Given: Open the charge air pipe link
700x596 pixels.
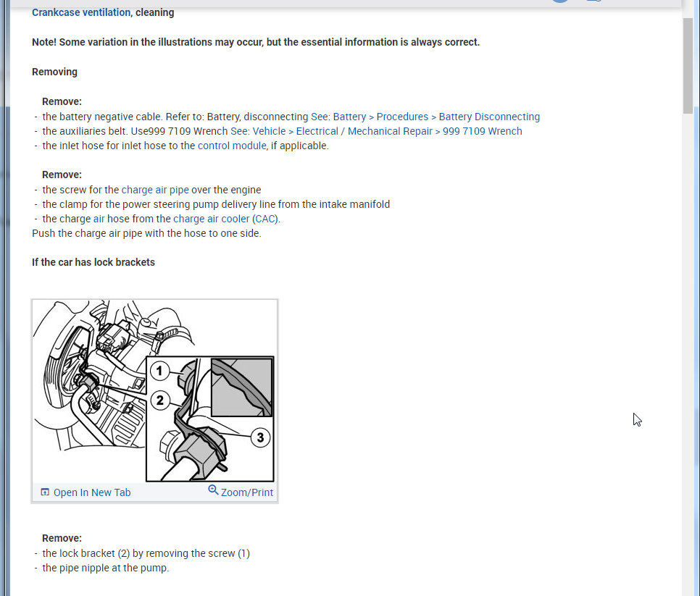Looking at the screenshot, I should (x=155, y=190).
